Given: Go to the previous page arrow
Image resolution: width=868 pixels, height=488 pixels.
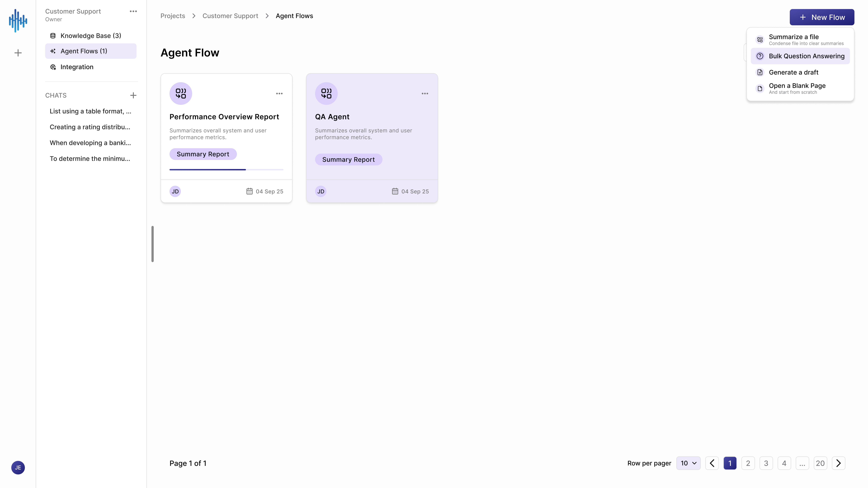Looking at the screenshot, I should (712, 463).
